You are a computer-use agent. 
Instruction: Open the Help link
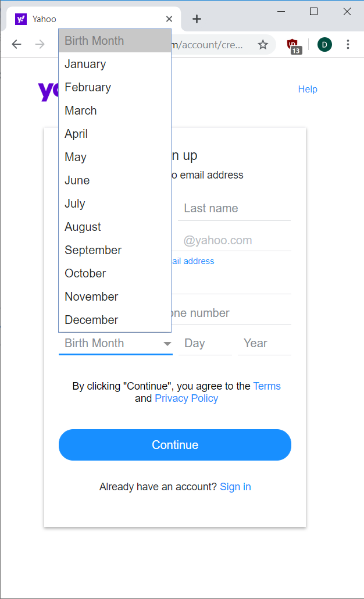(x=308, y=89)
